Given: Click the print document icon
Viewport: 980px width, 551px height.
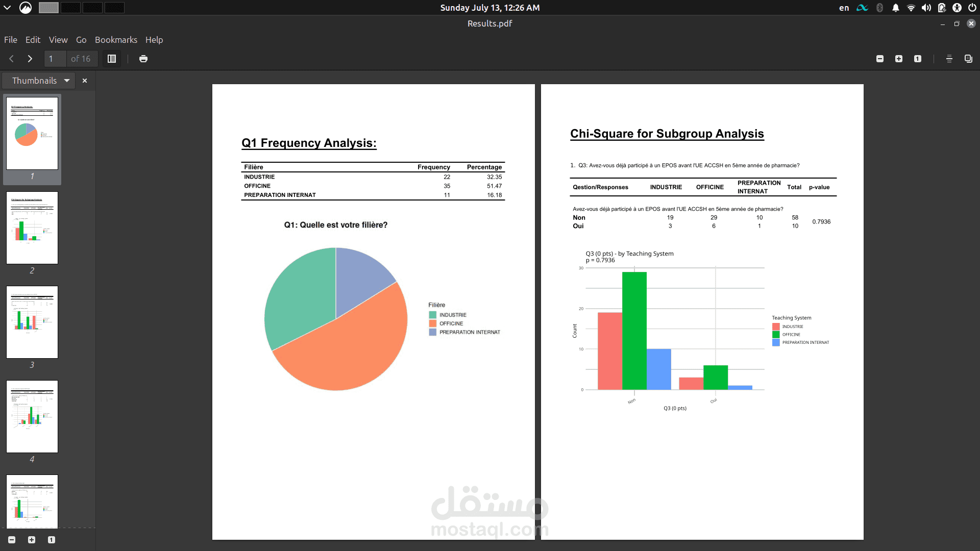Looking at the screenshot, I should pyautogui.click(x=143, y=59).
